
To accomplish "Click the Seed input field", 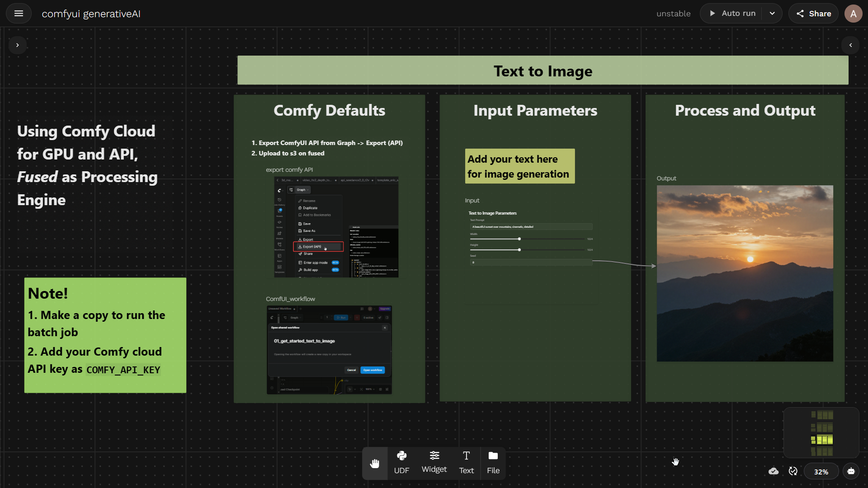I will 531,263.
